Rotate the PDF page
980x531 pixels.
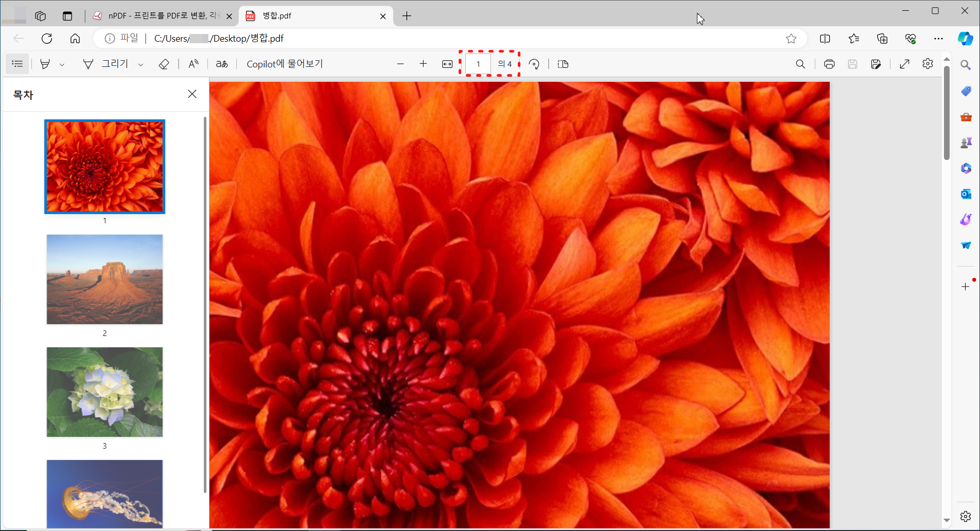(x=534, y=64)
